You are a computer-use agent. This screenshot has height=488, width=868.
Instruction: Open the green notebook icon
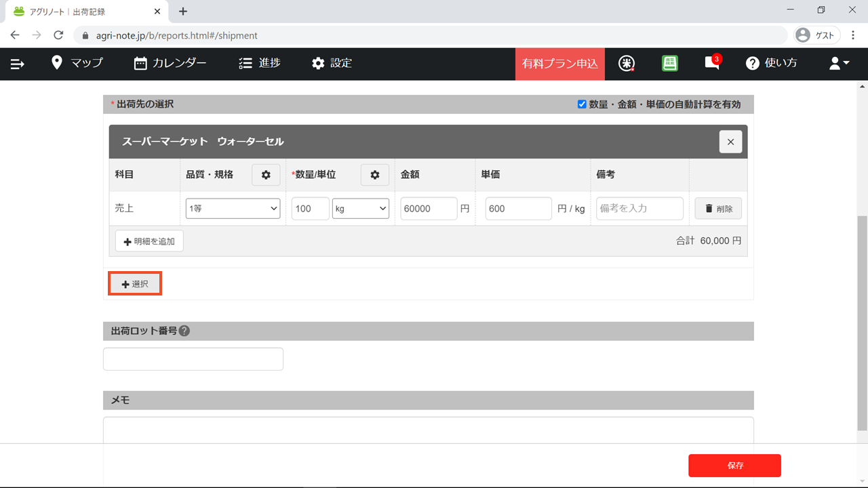coord(669,63)
